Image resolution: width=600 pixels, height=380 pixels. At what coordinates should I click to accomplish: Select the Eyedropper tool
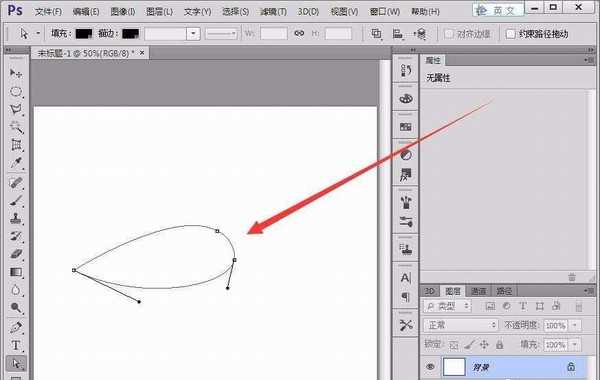click(16, 163)
